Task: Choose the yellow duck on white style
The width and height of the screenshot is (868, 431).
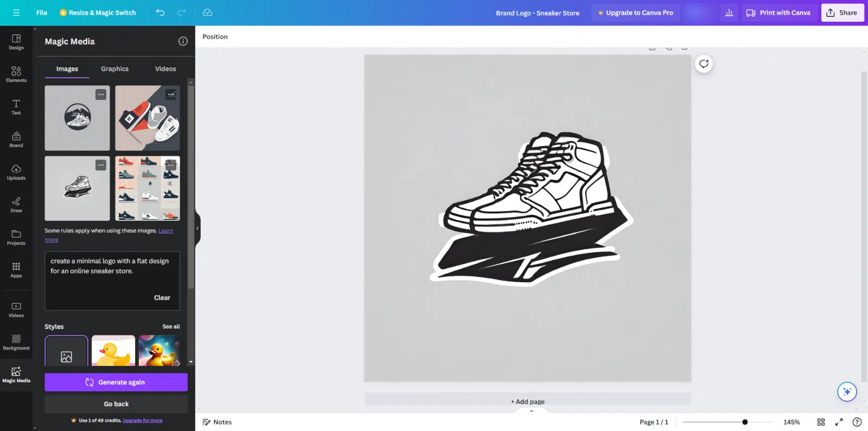Action: (x=113, y=351)
